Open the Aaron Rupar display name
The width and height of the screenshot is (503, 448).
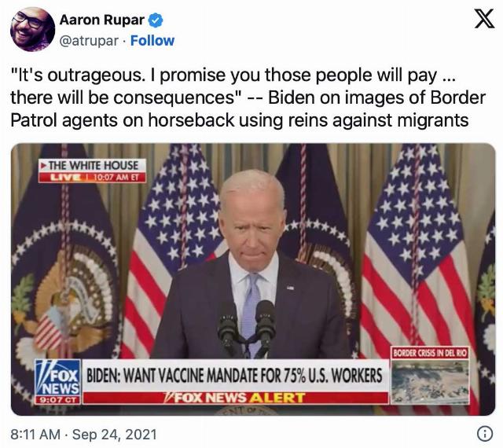tap(102, 20)
